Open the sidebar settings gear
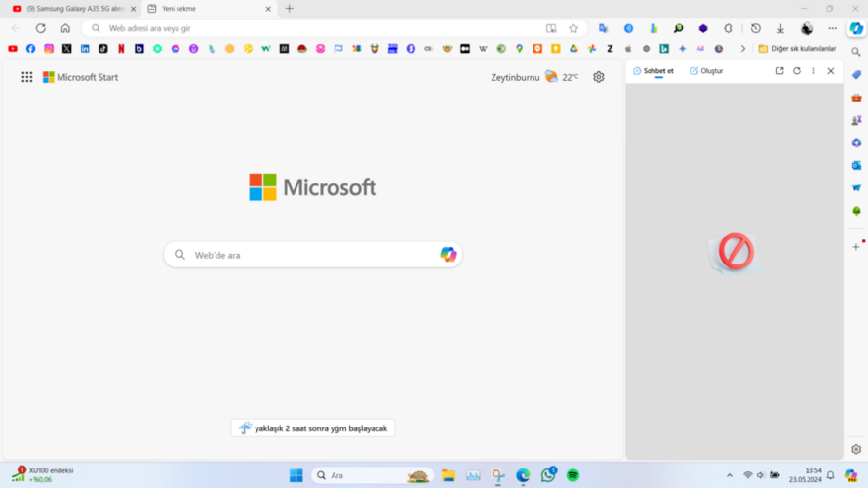The image size is (868, 488). pos(856,449)
